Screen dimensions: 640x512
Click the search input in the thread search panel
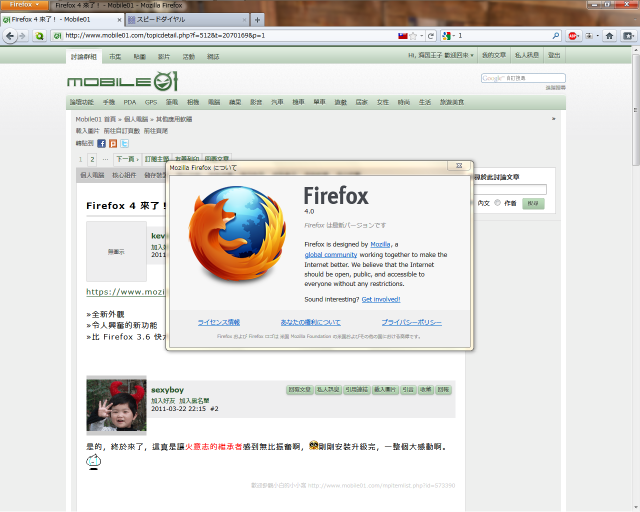coord(509,189)
